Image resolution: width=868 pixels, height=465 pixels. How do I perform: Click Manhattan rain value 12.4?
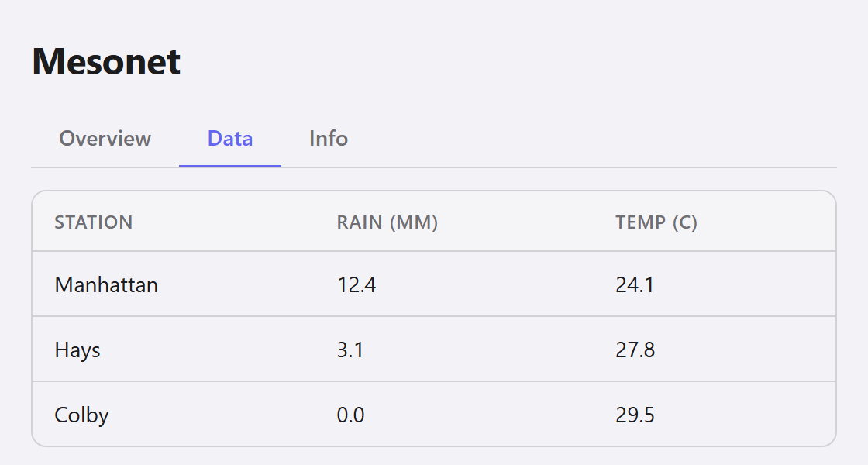click(356, 285)
